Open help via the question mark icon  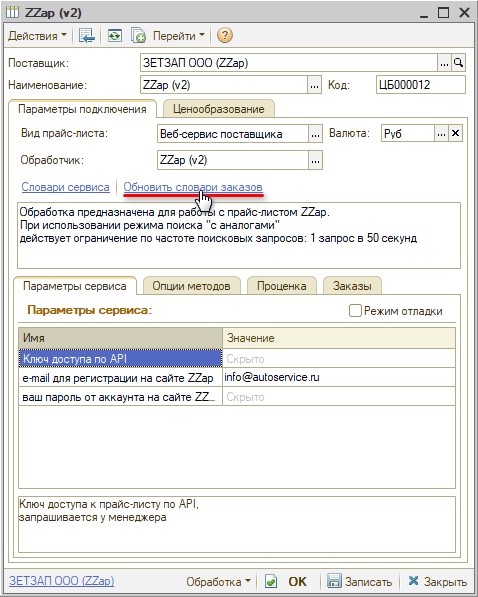[225, 35]
